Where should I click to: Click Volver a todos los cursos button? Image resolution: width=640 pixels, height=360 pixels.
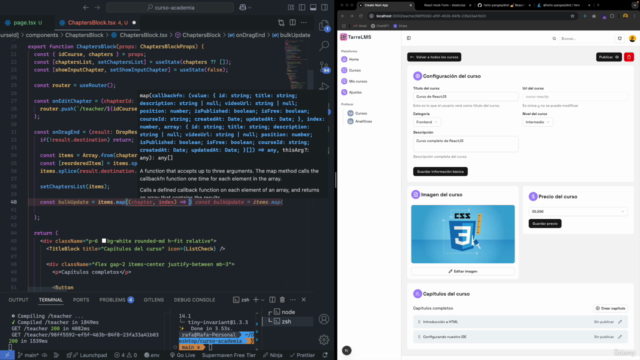[434, 57]
